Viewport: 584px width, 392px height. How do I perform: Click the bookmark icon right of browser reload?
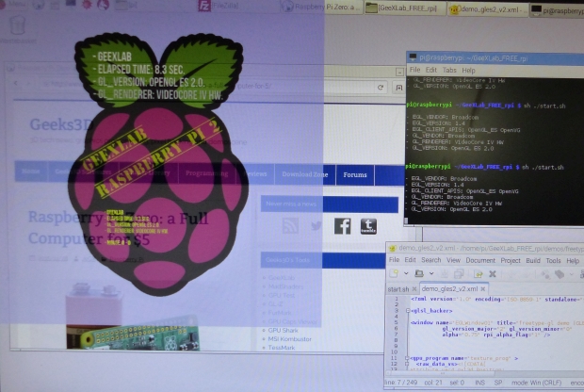click(x=398, y=88)
